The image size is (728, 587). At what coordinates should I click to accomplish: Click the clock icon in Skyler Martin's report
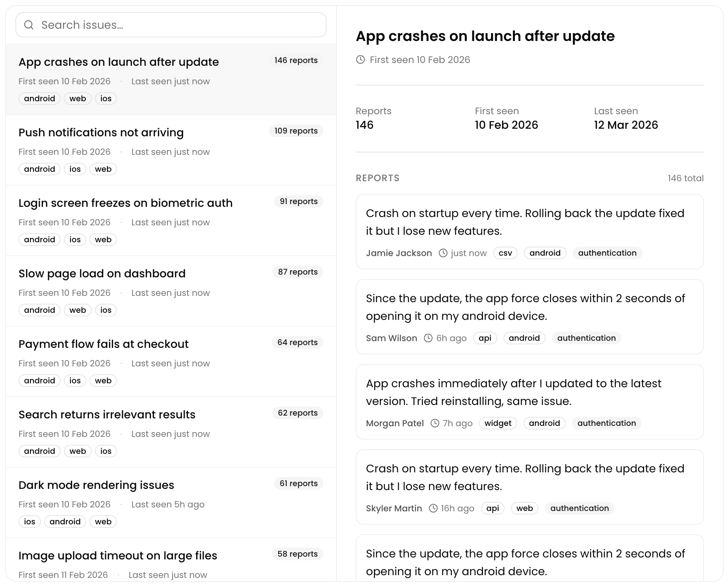coord(433,508)
